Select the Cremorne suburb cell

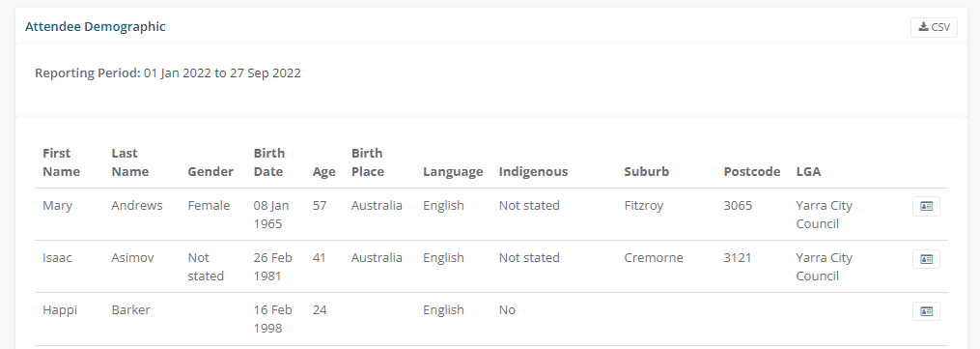(653, 258)
